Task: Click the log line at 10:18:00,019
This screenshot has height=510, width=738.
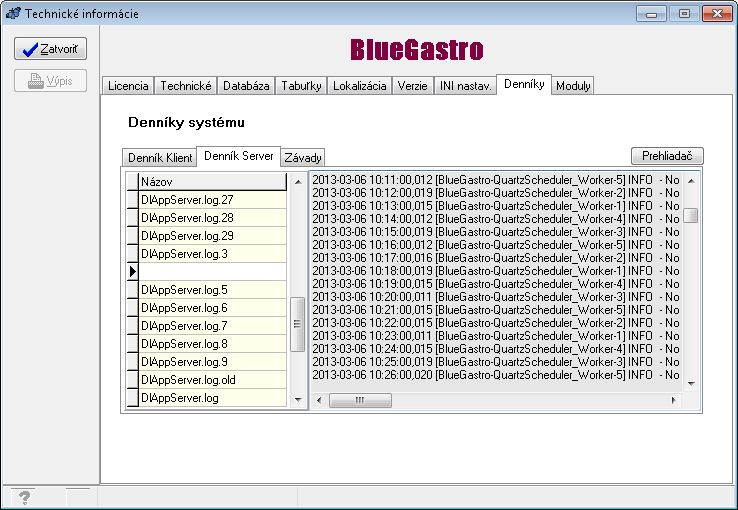Action: 496,271
